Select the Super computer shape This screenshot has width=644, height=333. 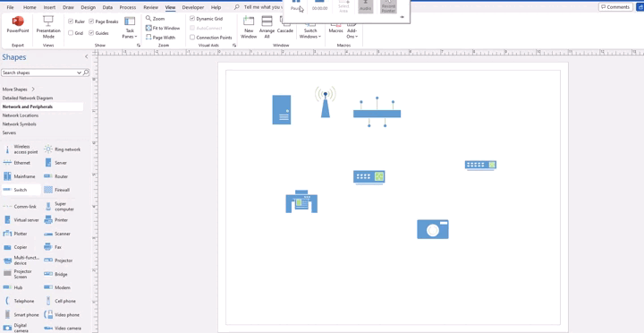59,207
